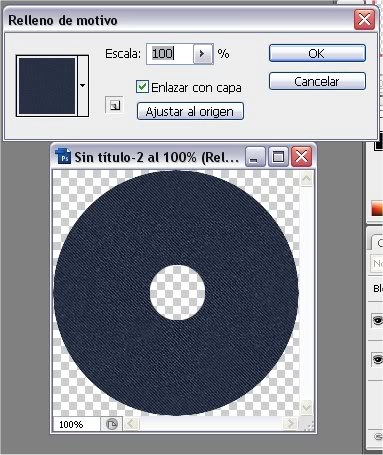
Task: Click the scroll left arrow in the document window
Action: click(x=131, y=424)
